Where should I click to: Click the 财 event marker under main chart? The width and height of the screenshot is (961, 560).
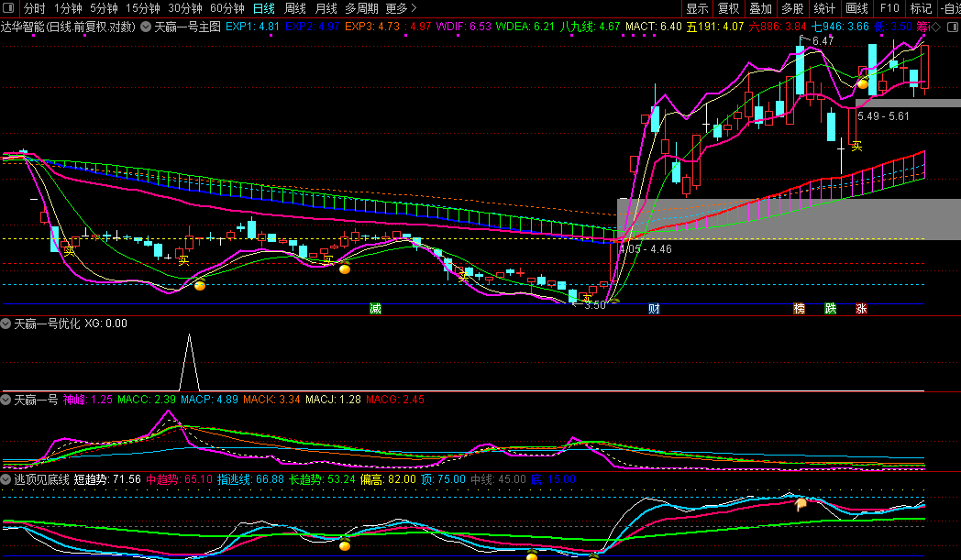(654, 308)
